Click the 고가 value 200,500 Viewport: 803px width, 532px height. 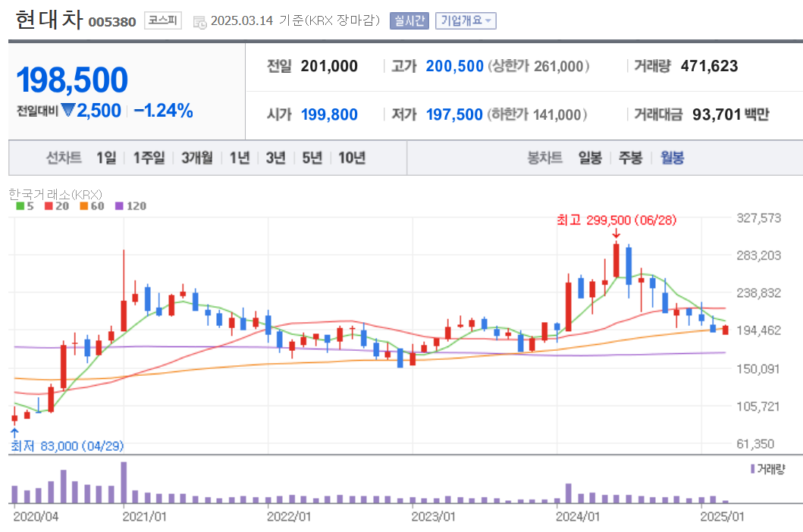click(455, 66)
